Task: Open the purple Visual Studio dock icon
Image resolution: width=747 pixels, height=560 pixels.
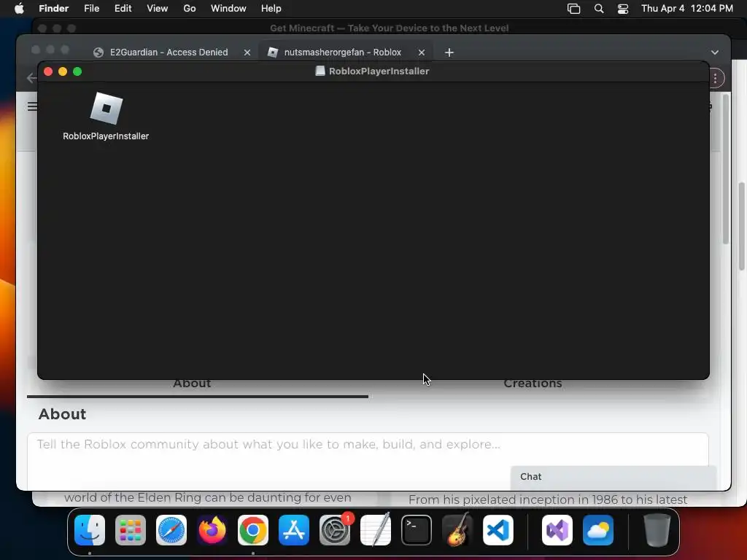Action: click(x=557, y=530)
